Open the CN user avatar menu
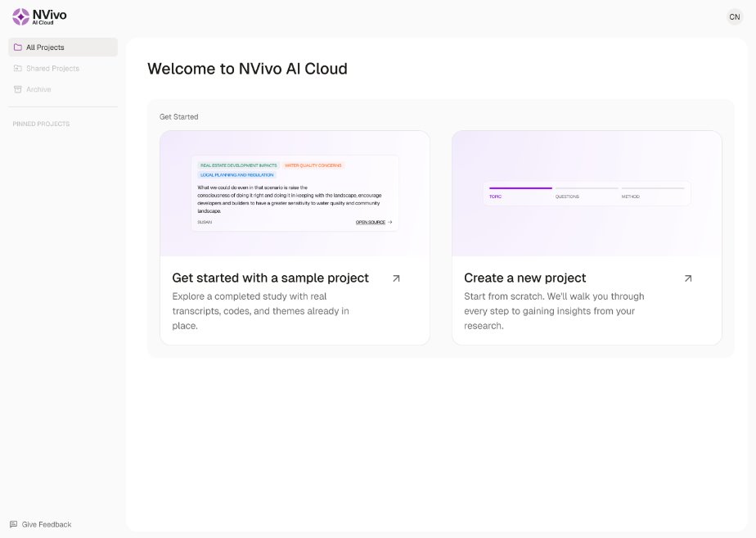756x538 pixels. click(734, 17)
